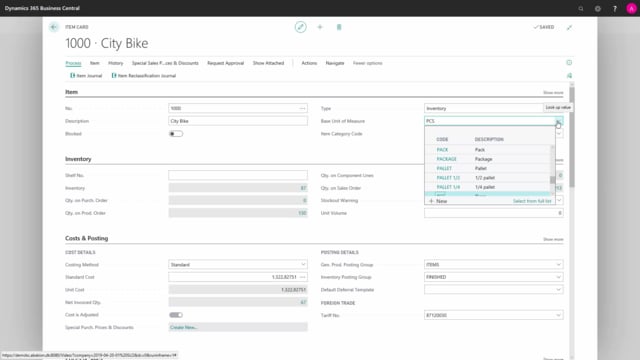The width and height of the screenshot is (640, 360).
Task: Open the Actions menu
Action: pos(309,63)
